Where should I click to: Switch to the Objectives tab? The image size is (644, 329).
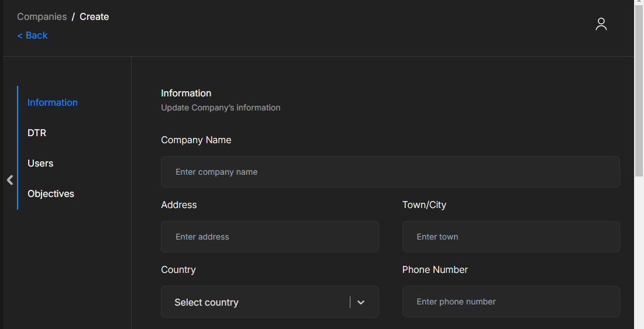pos(51,194)
